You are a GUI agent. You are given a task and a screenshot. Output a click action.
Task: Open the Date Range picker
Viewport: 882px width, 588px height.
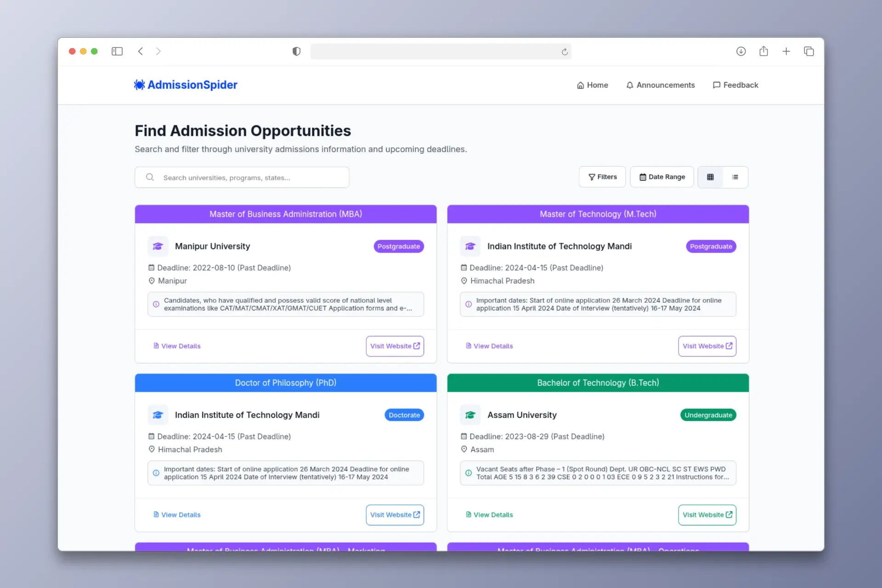[x=662, y=177]
